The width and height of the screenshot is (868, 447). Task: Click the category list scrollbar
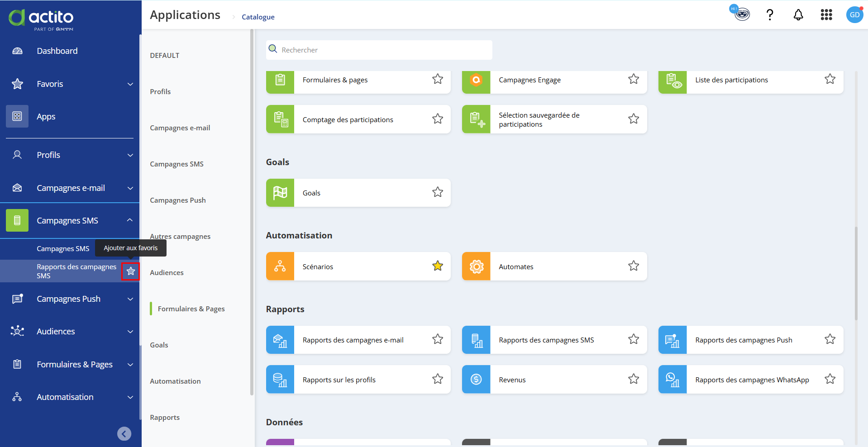pos(252,213)
